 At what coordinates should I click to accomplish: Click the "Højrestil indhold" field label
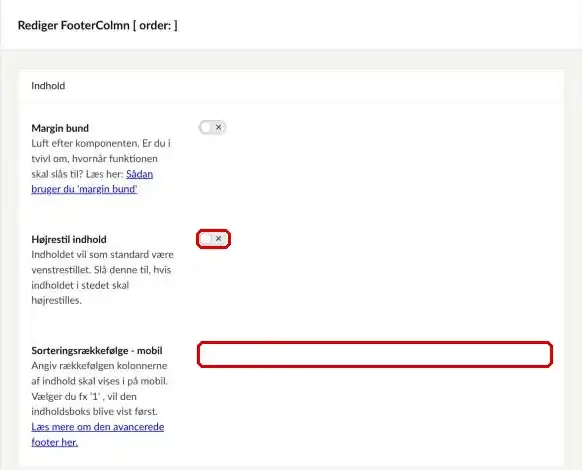[x=69, y=239]
